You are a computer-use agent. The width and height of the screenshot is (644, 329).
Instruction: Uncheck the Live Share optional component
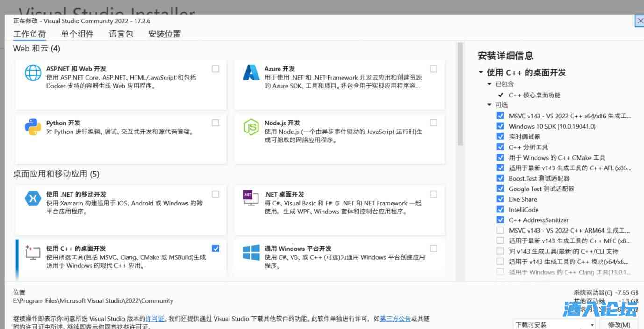[500, 199]
